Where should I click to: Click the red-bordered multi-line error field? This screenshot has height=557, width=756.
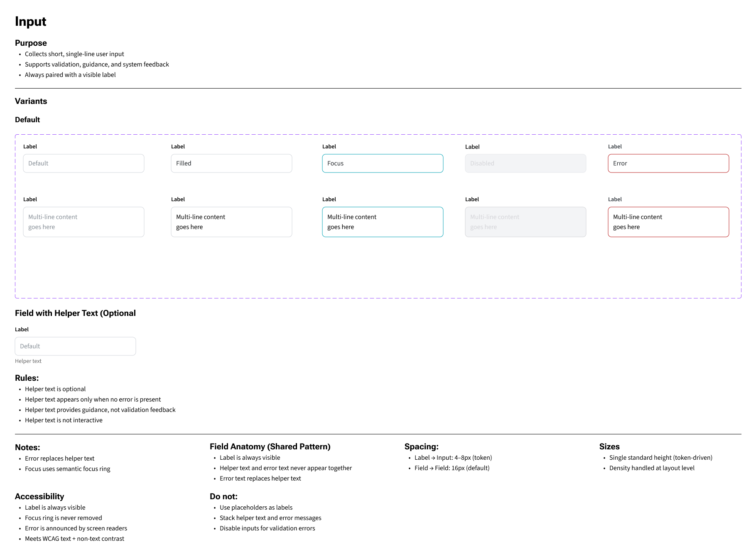pos(668,222)
